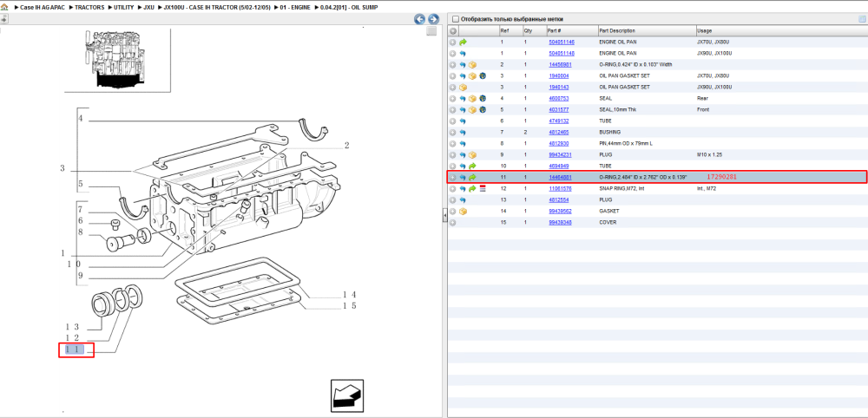The height and width of the screenshot is (418, 868).
Task: Open the next illustration with the forward arrow
Action: [433, 19]
